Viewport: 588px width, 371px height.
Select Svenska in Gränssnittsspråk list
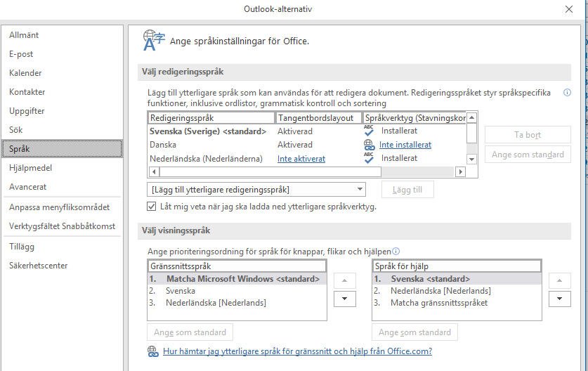pos(237,291)
